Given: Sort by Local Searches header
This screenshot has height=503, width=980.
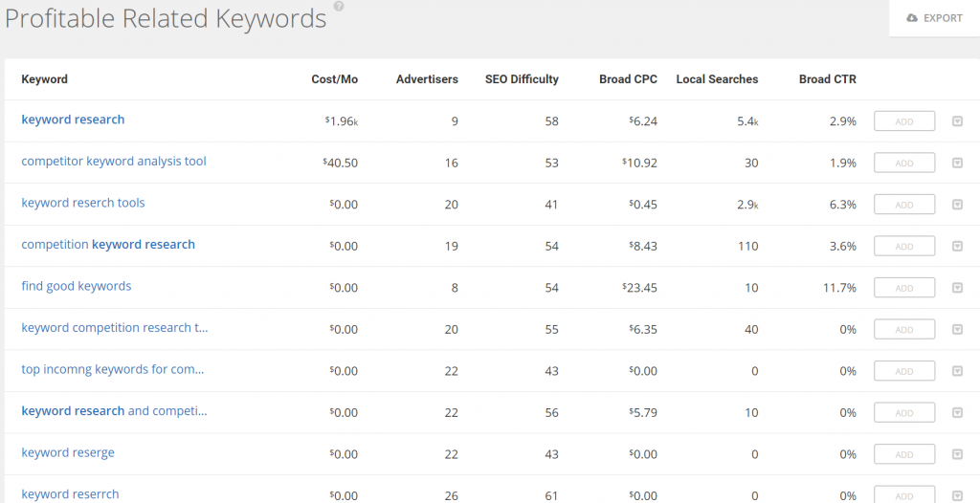Looking at the screenshot, I should (x=717, y=79).
